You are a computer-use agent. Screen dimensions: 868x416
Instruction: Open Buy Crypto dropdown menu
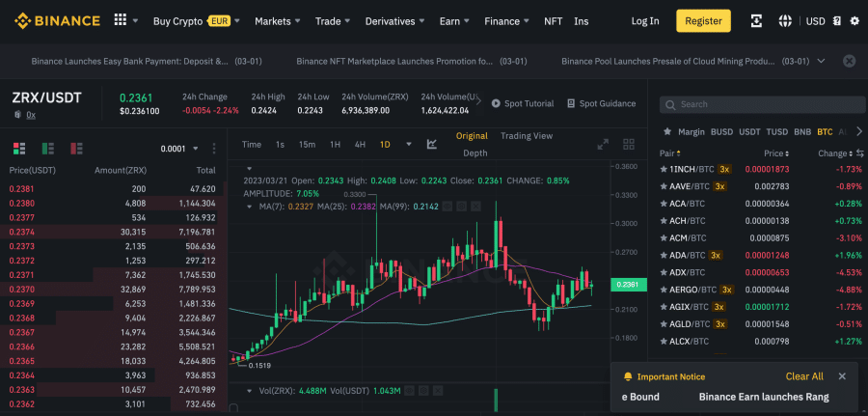(197, 21)
